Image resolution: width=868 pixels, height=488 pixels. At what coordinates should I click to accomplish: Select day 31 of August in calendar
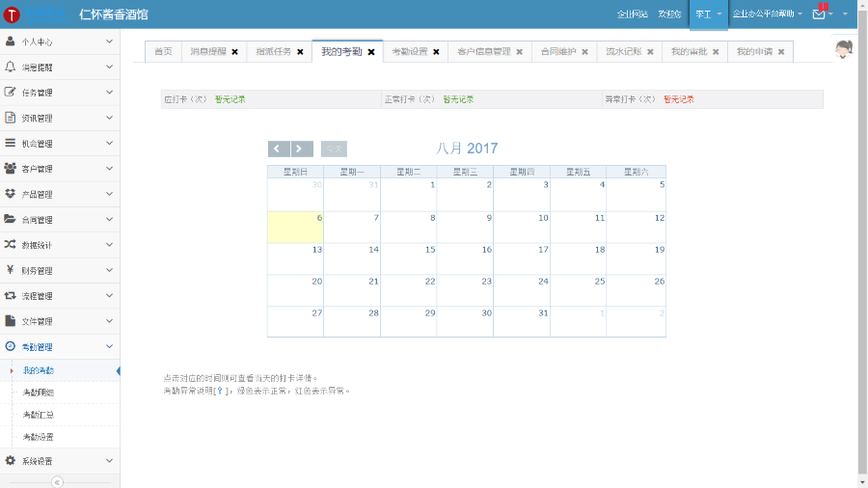(x=522, y=321)
